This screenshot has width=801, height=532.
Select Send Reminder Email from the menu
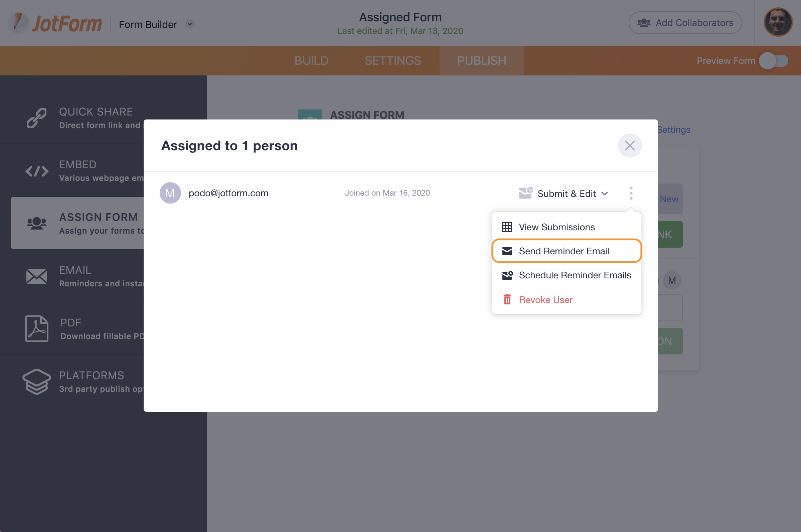coord(564,251)
